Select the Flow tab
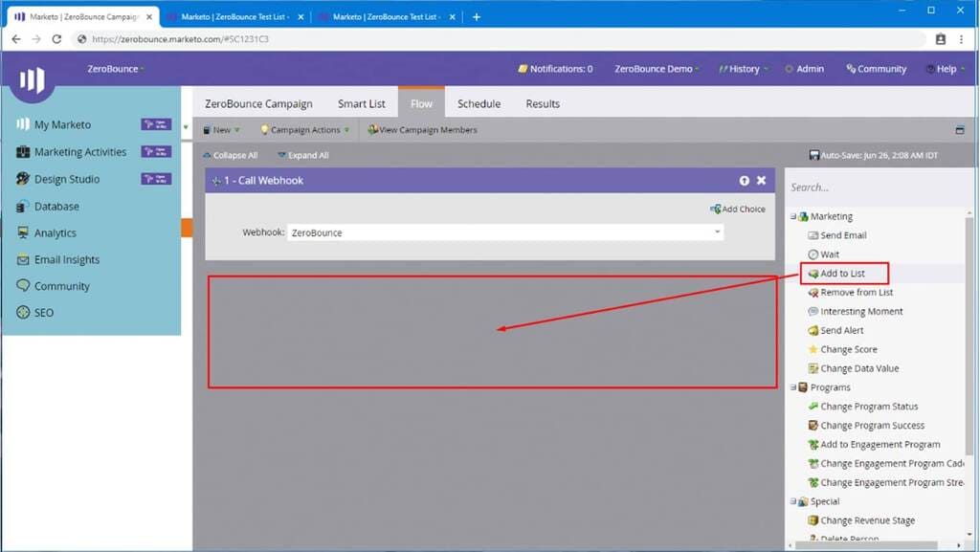Viewport: 980px width, 552px height. (x=421, y=103)
